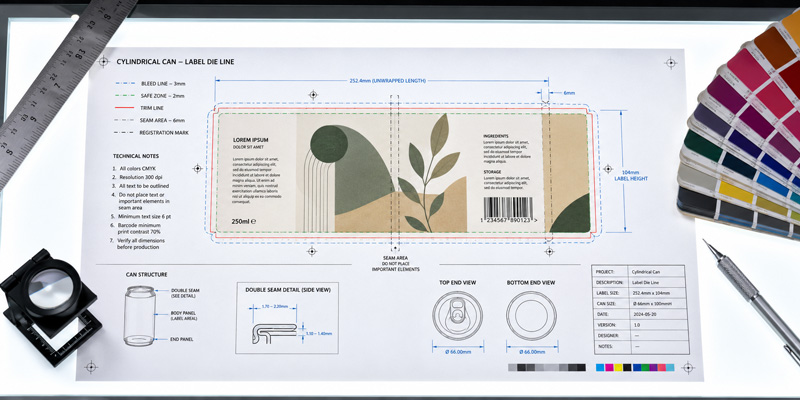Click the magnifying loupe lens
800x400 pixels.
(49, 289)
